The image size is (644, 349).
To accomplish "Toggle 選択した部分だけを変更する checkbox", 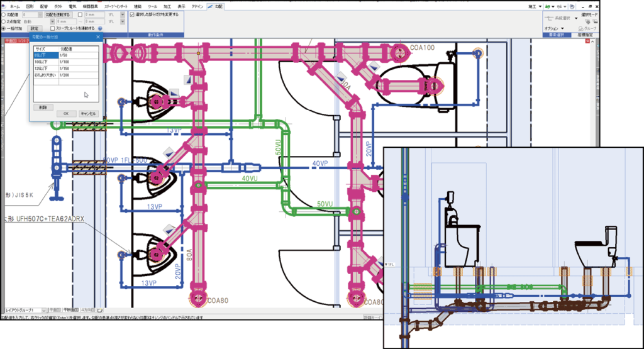I will point(131,14).
